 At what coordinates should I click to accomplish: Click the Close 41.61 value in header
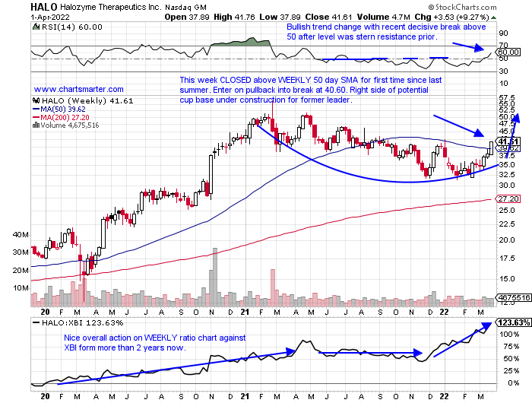click(x=328, y=17)
